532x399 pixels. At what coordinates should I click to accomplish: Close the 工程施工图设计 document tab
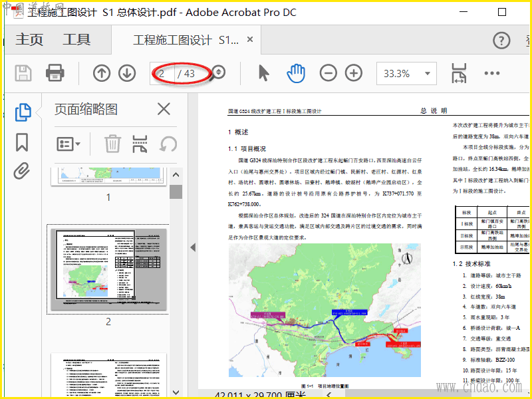[x=250, y=39]
